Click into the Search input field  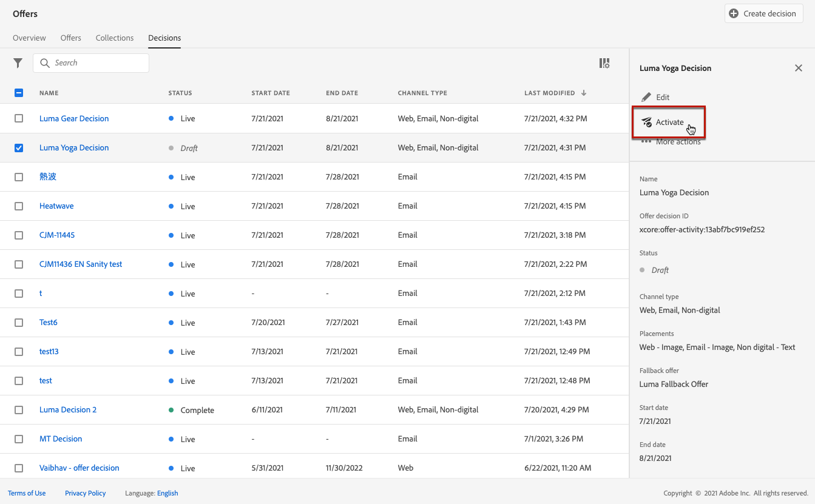coord(97,63)
